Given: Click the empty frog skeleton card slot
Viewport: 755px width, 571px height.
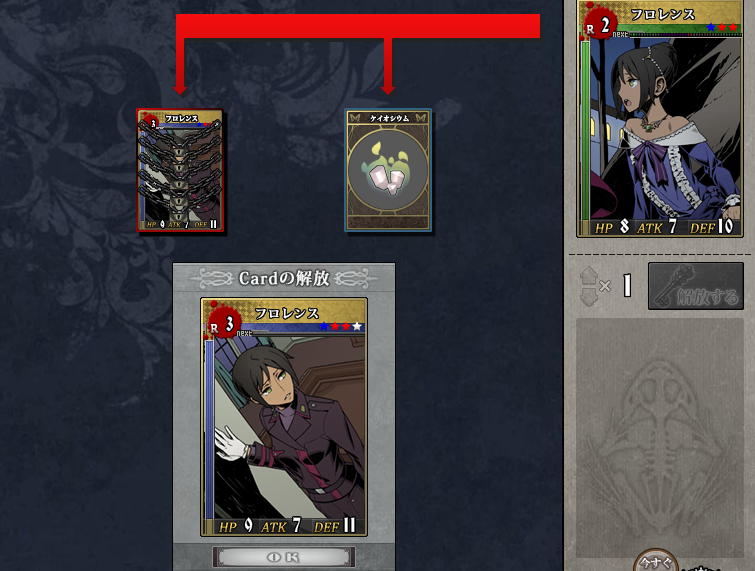Looking at the screenshot, I should (x=660, y=437).
